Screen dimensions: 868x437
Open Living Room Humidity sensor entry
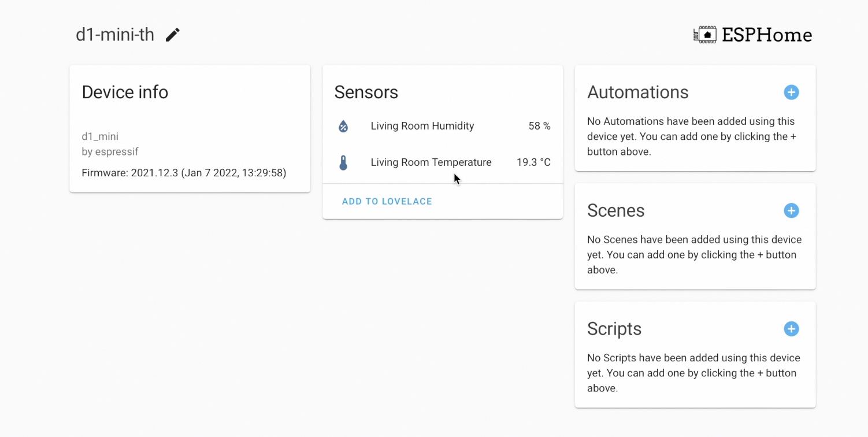pyautogui.click(x=443, y=126)
